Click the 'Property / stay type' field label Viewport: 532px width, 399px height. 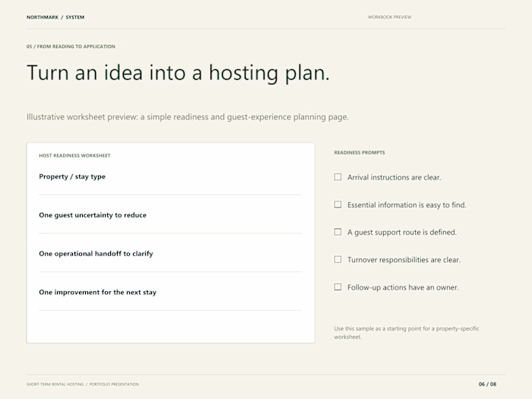pyautogui.click(x=72, y=177)
